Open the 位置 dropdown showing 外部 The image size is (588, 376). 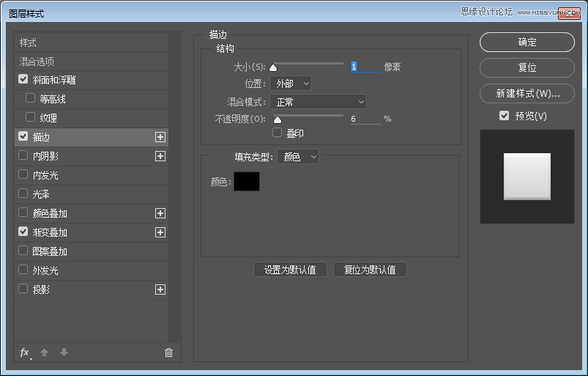(291, 84)
